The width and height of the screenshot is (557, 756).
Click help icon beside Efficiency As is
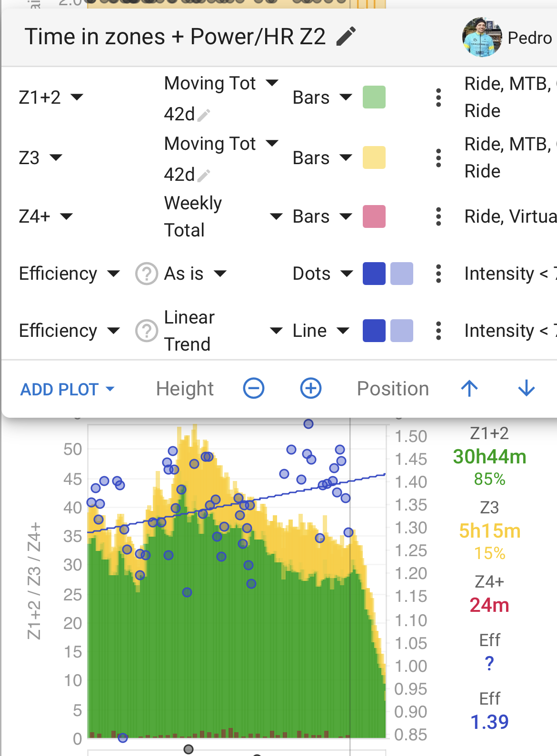click(146, 274)
